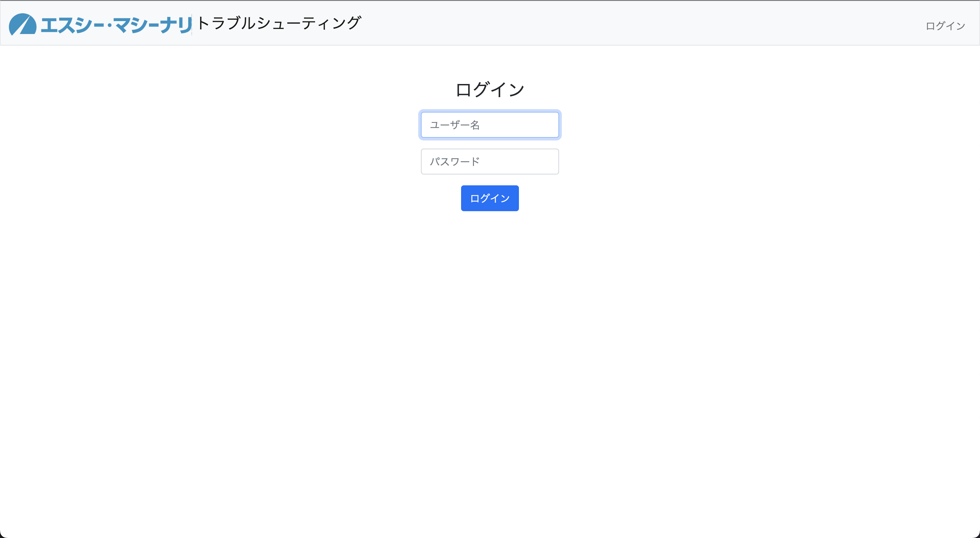Click the エスシー・マシーナリ logo text

[116, 26]
